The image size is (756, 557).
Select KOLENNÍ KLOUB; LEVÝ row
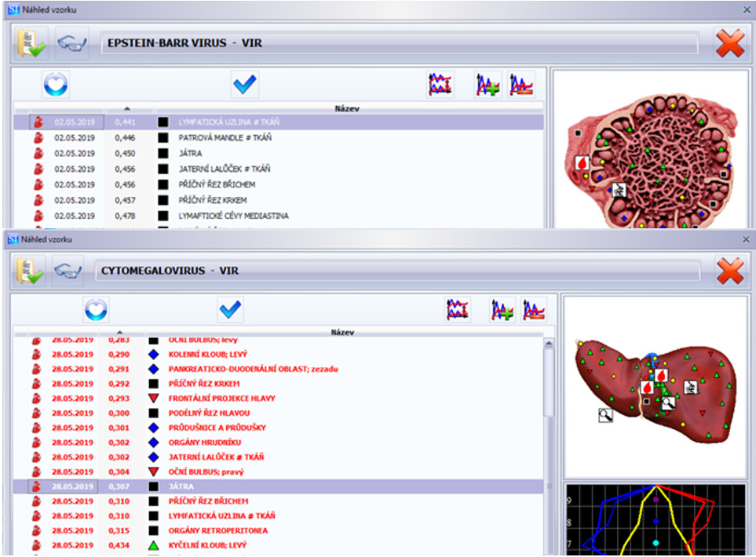[x=278, y=355]
